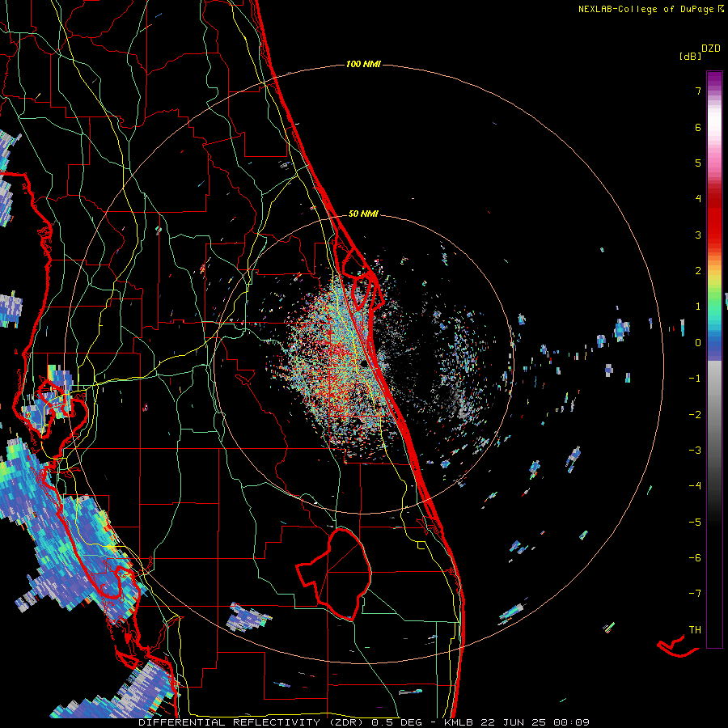Click the [dB] unit label
This screenshot has width=728, height=728.
click(690, 56)
